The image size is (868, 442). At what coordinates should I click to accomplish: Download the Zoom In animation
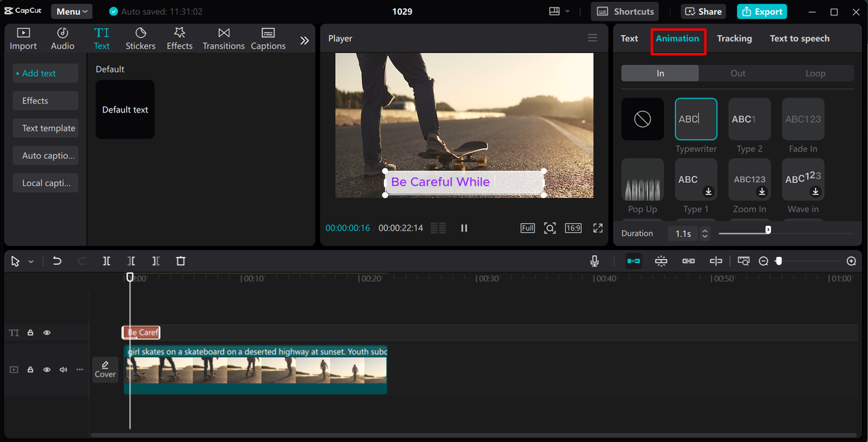[762, 192]
